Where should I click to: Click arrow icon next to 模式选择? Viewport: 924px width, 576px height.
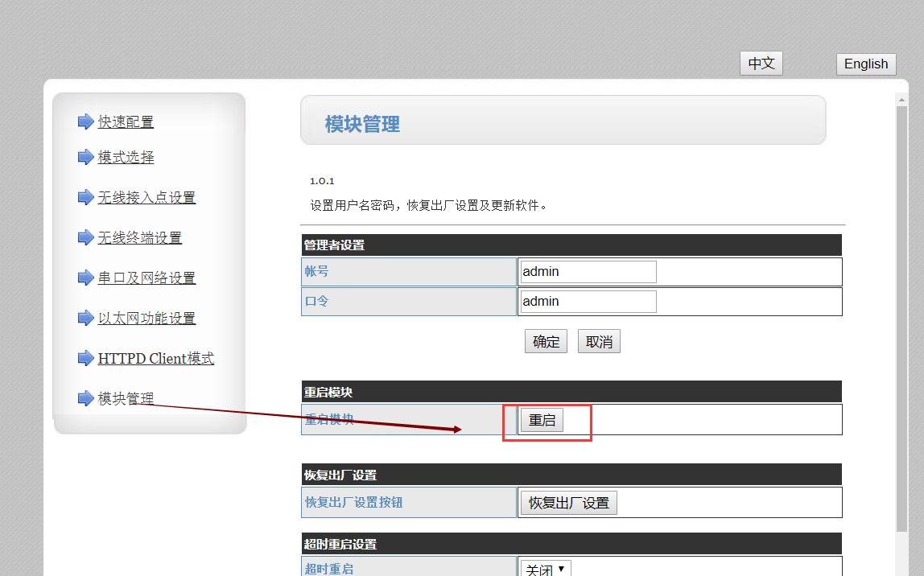click(85, 157)
